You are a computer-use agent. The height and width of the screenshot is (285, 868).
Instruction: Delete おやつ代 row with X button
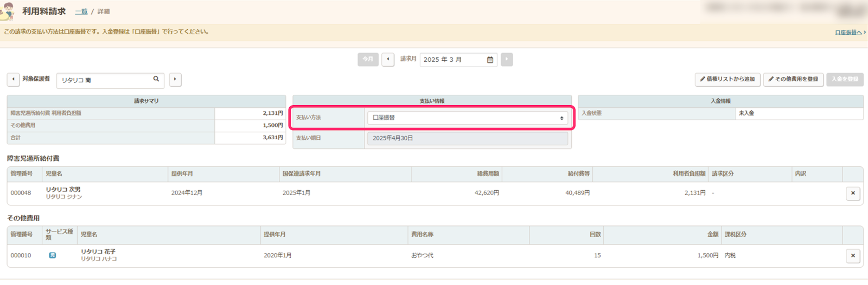click(853, 256)
